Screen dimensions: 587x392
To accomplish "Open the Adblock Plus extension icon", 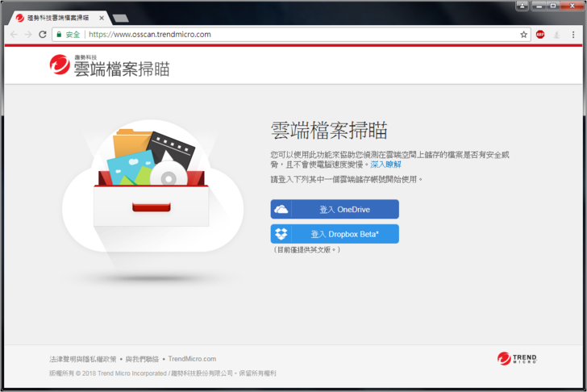I will click(540, 35).
